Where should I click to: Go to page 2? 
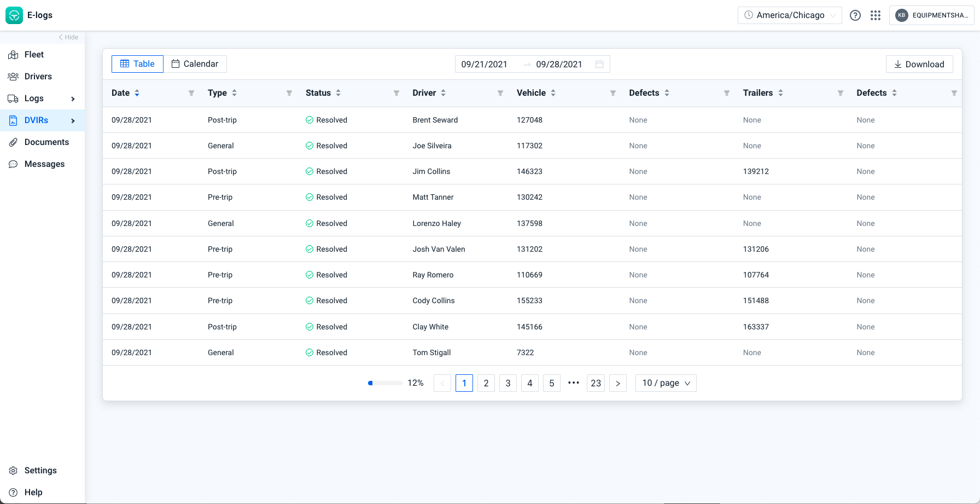pos(486,383)
